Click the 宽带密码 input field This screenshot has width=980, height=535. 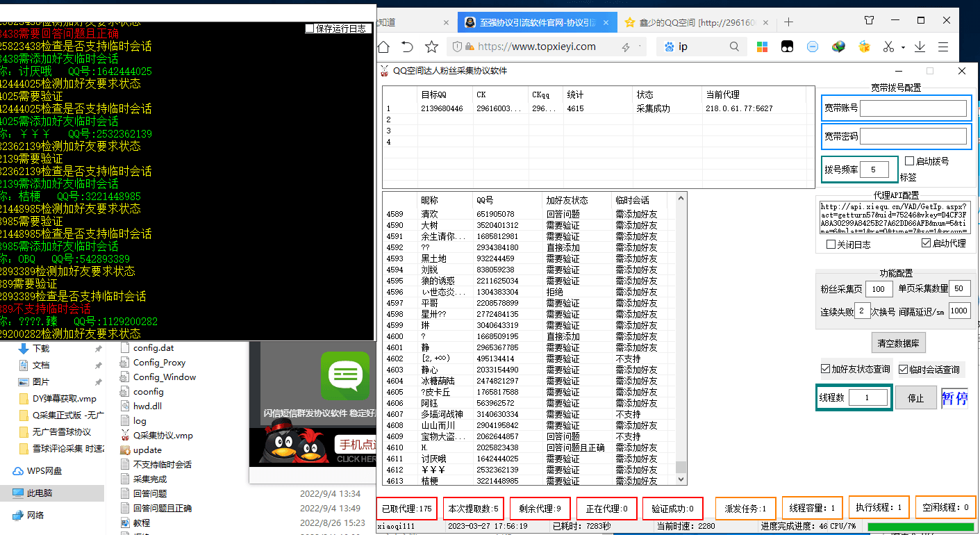pyautogui.click(x=913, y=136)
